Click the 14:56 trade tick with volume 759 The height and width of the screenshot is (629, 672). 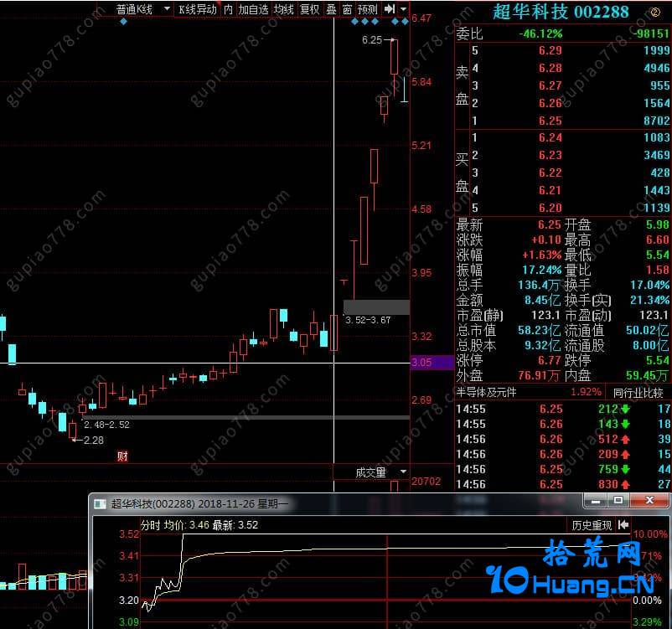(563, 469)
